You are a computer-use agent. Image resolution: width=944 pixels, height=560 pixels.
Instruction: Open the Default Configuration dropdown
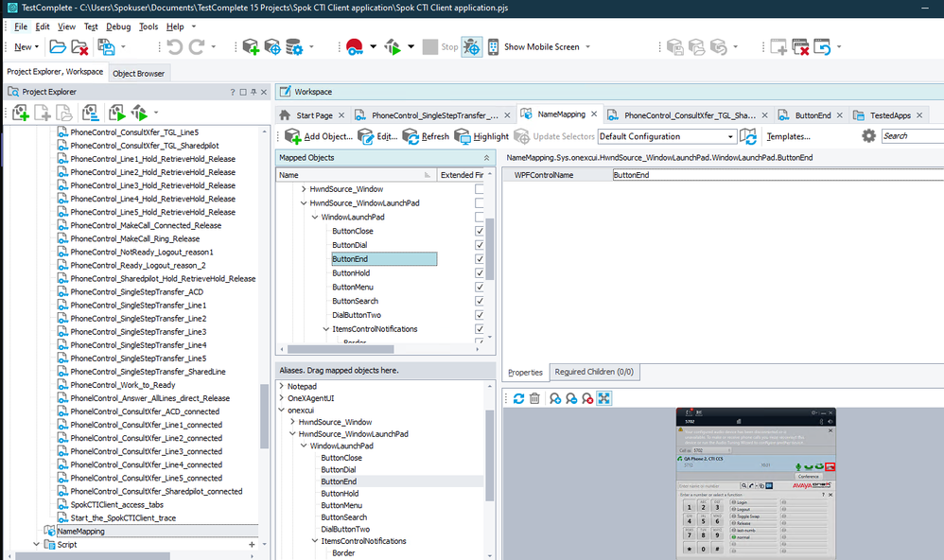click(730, 136)
